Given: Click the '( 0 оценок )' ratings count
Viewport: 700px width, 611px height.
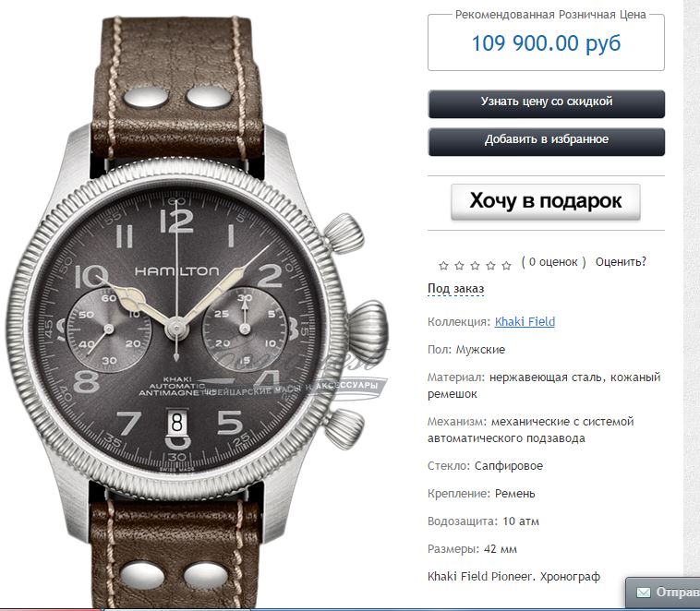Looking at the screenshot, I should point(553,262).
